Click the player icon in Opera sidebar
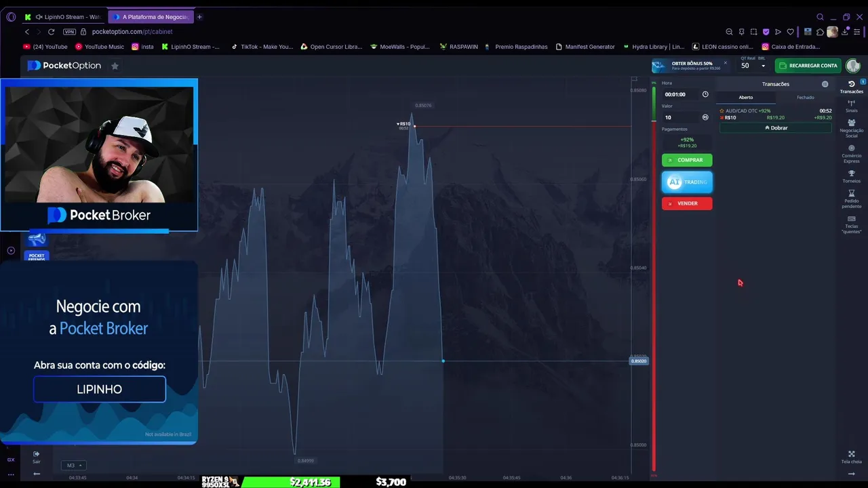The width and height of the screenshot is (868, 488). pos(11,251)
